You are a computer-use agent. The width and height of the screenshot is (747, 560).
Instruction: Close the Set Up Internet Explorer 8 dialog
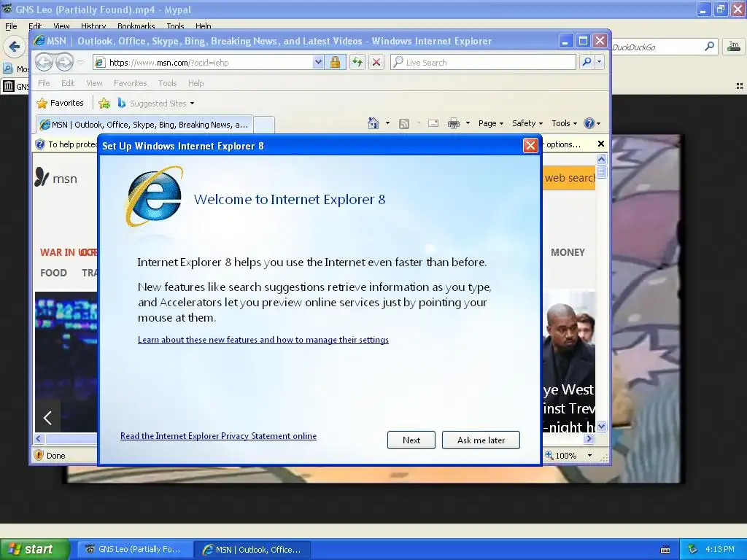tap(530, 145)
